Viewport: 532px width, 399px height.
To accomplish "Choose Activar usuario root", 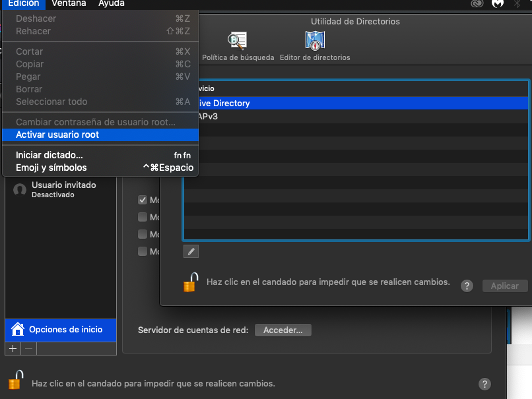I will [x=100, y=135].
